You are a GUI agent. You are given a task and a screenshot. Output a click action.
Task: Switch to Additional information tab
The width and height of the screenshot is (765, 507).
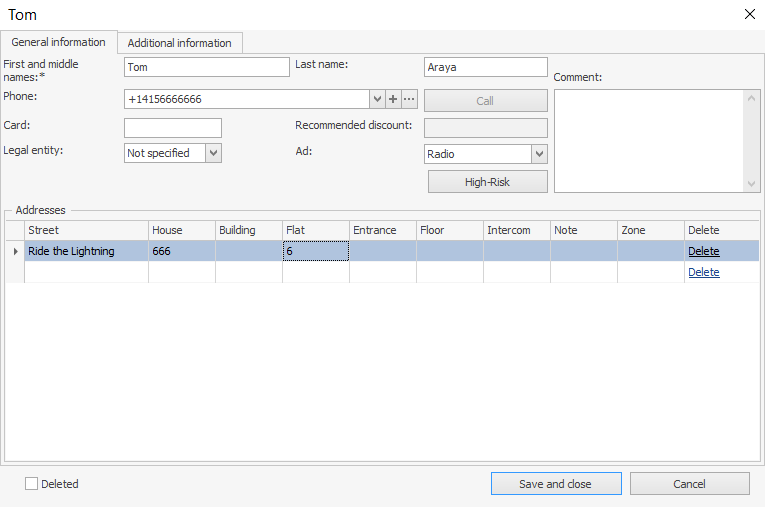point(180,43)
